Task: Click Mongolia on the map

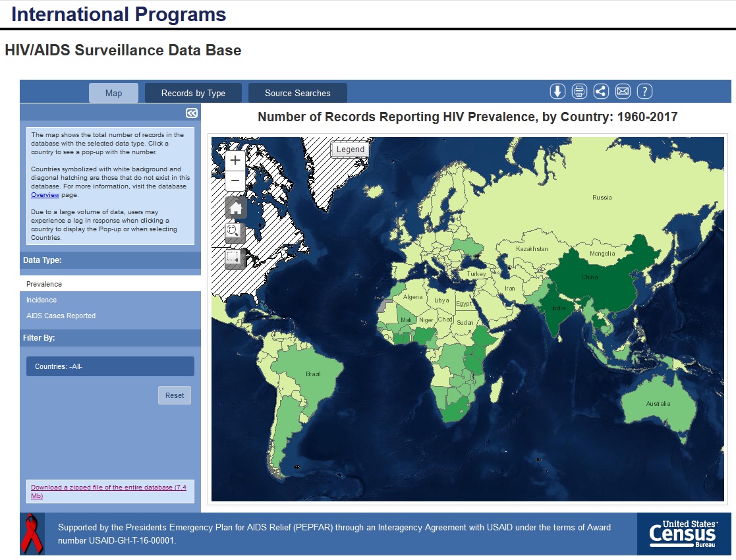Action: tap(602, 254)
